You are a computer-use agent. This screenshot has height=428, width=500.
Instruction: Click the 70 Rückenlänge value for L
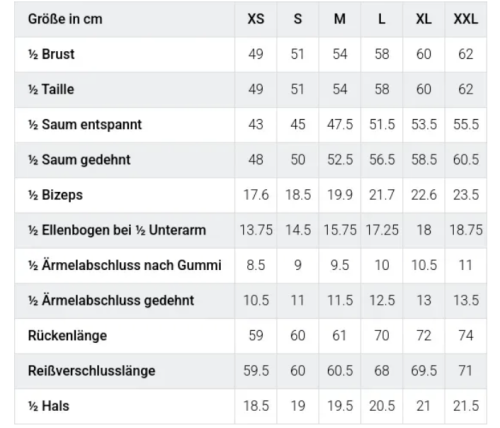[x=382, y=336]
